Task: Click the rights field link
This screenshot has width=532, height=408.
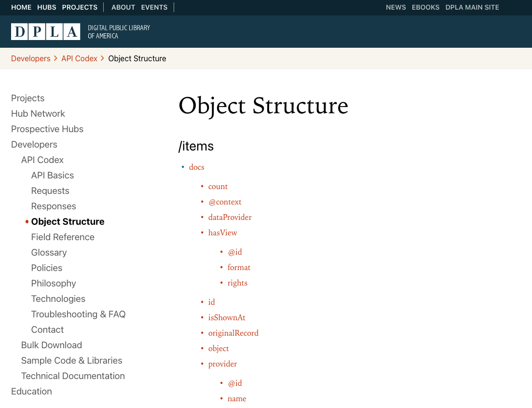Action: pos(237,283)
